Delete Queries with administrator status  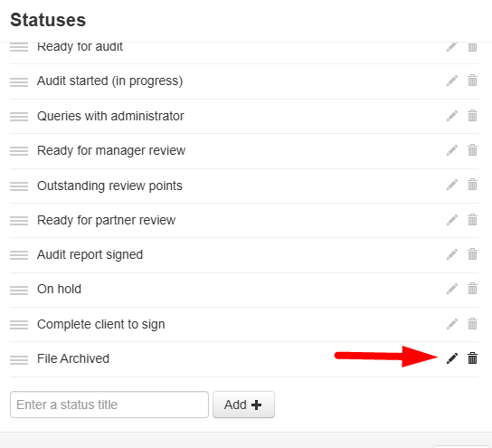472,116
